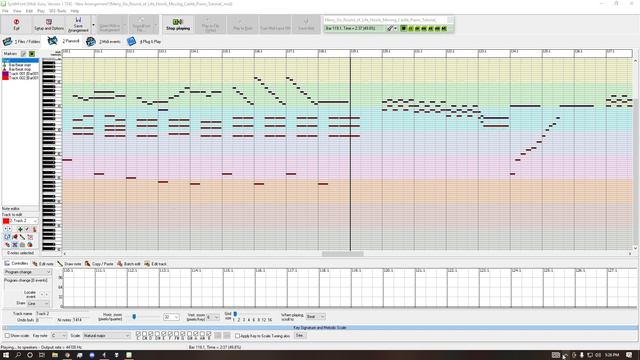Image resolution: width=640 pixels, height=360 pixels.
Task: Open File Explorer from the taskbar
Action: [55, 355]
